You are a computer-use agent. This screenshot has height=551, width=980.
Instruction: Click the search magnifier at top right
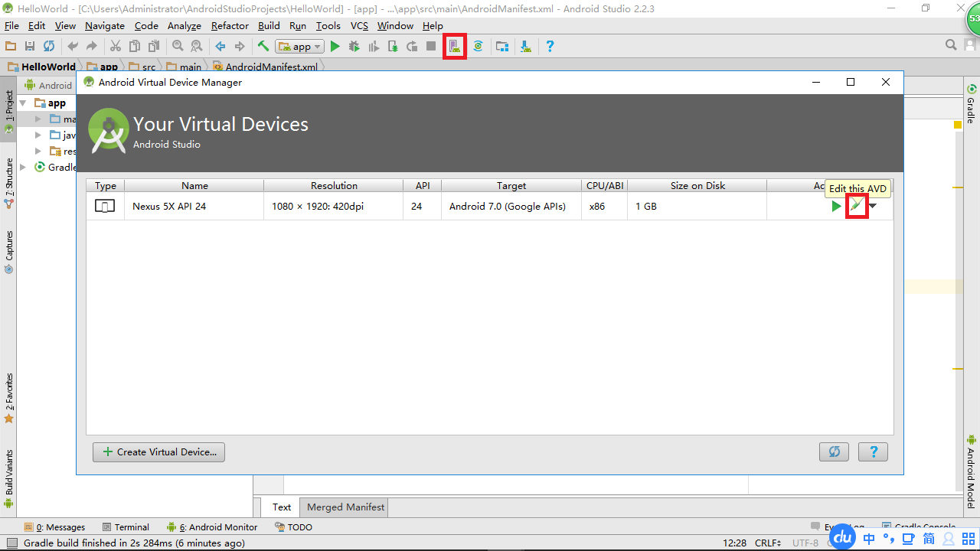click(x=951, y=45)
